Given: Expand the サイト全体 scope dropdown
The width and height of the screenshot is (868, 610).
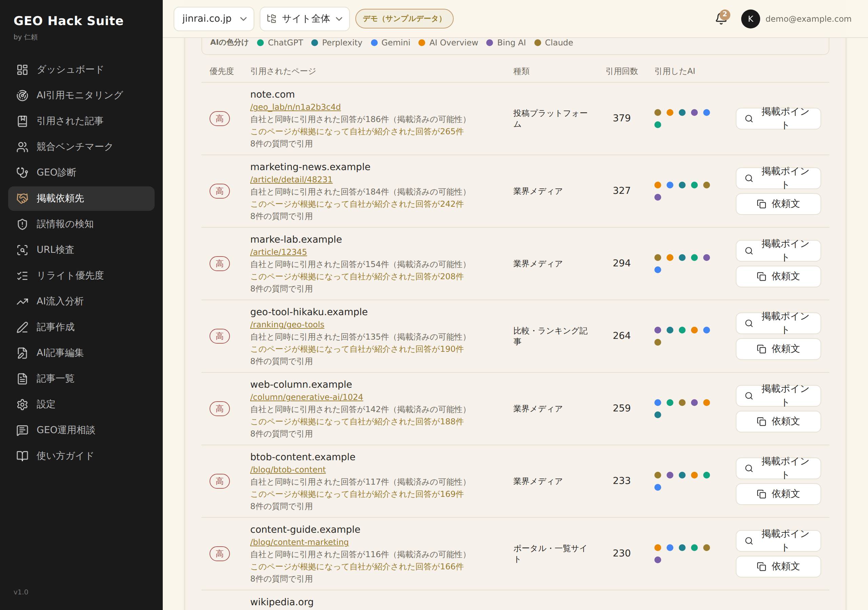Looking at the screenshot, I should (x=305, y=19).
